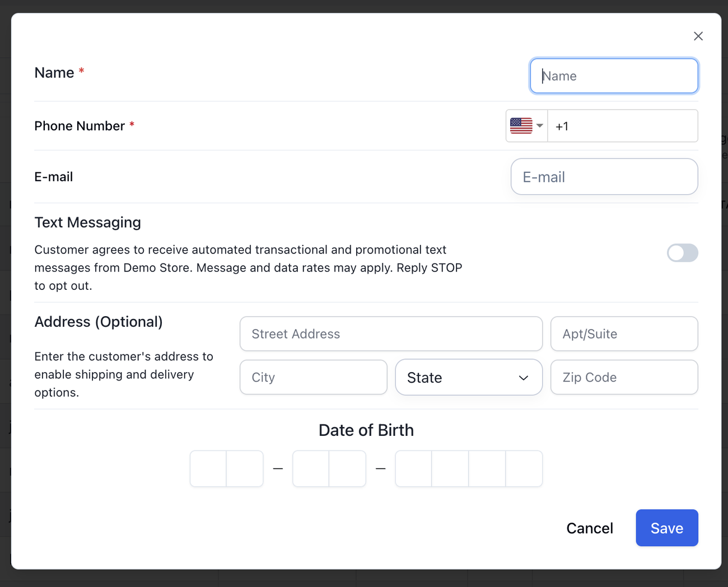Click the phone number field with +1
The height and width of the screenshot is (587, 728).
[622, 126]
